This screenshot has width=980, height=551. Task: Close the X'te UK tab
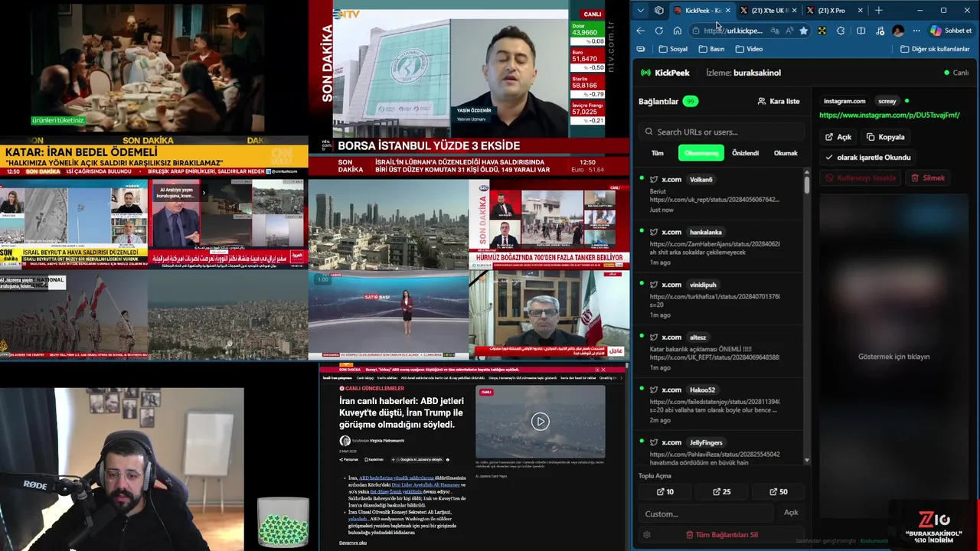(x=794, y=10)
